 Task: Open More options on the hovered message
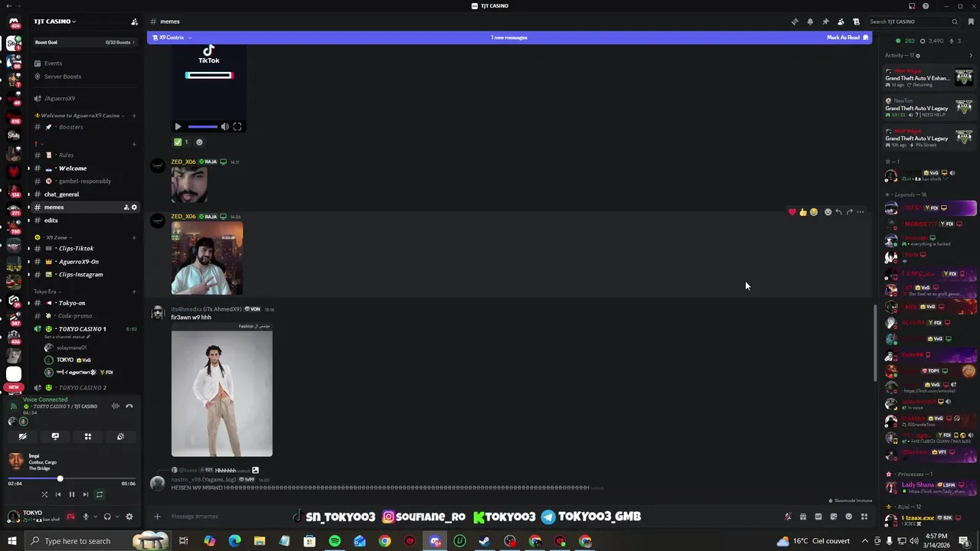click(861, 212)
